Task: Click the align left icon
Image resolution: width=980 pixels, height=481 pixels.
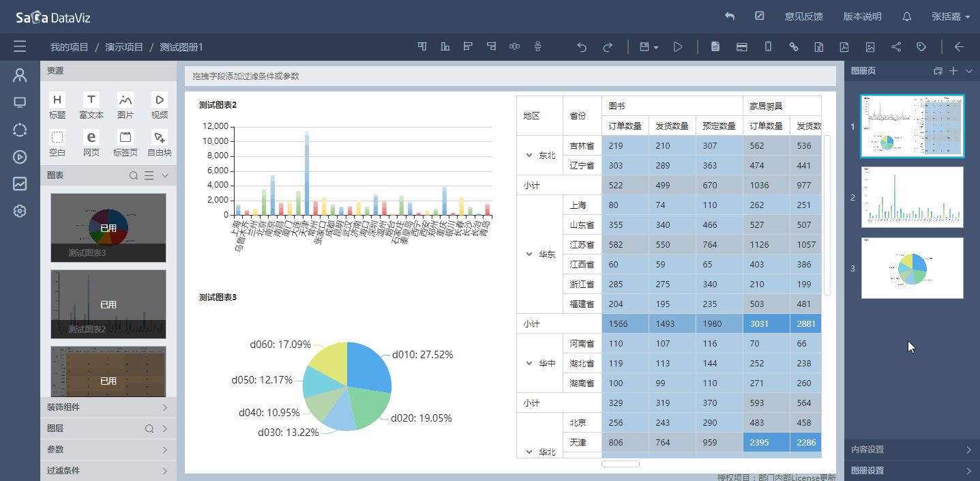Action: (x=468, y=46)
